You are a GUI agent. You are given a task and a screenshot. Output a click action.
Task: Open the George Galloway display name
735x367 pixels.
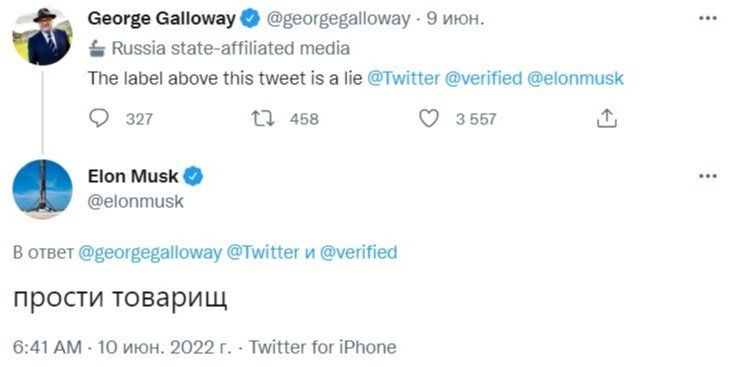(162, 19)
